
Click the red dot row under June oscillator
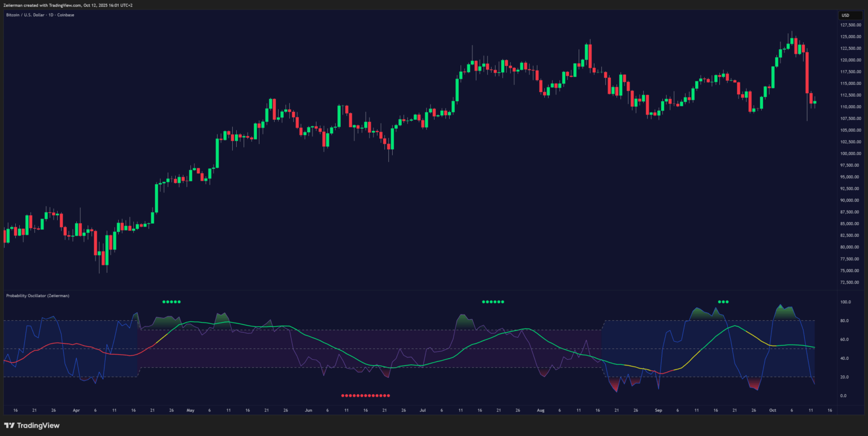365,395
